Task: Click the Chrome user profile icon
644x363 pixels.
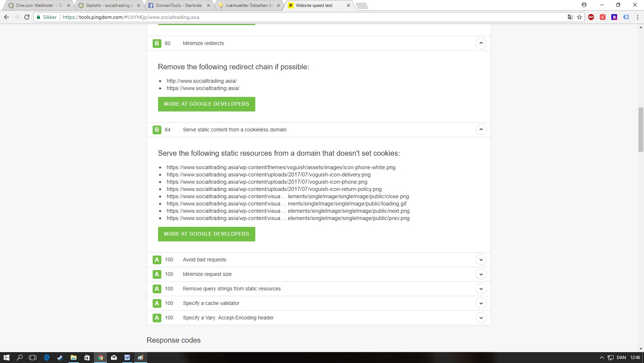Action: coord(584,5)
